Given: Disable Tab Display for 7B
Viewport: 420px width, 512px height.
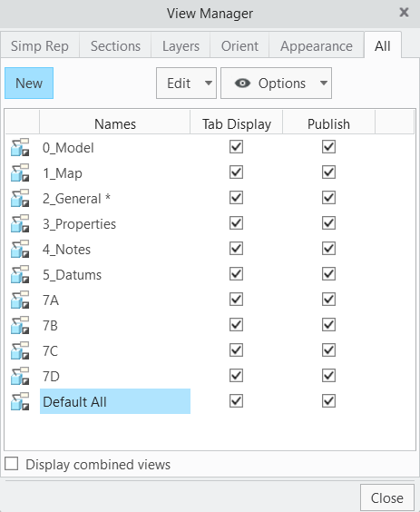Looking at the screenshot, I should click(x=236, y=325).
